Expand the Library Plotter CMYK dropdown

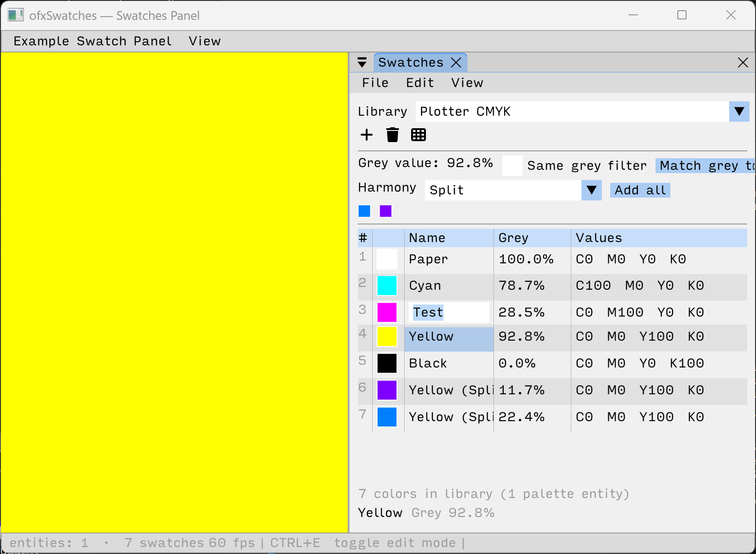point(739,112)
